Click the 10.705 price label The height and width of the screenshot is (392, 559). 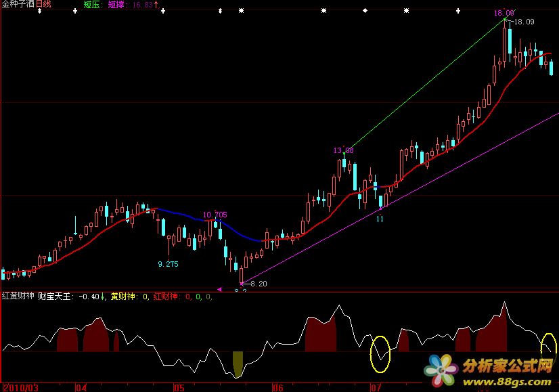pyautogui.click(x=215, y=215)
